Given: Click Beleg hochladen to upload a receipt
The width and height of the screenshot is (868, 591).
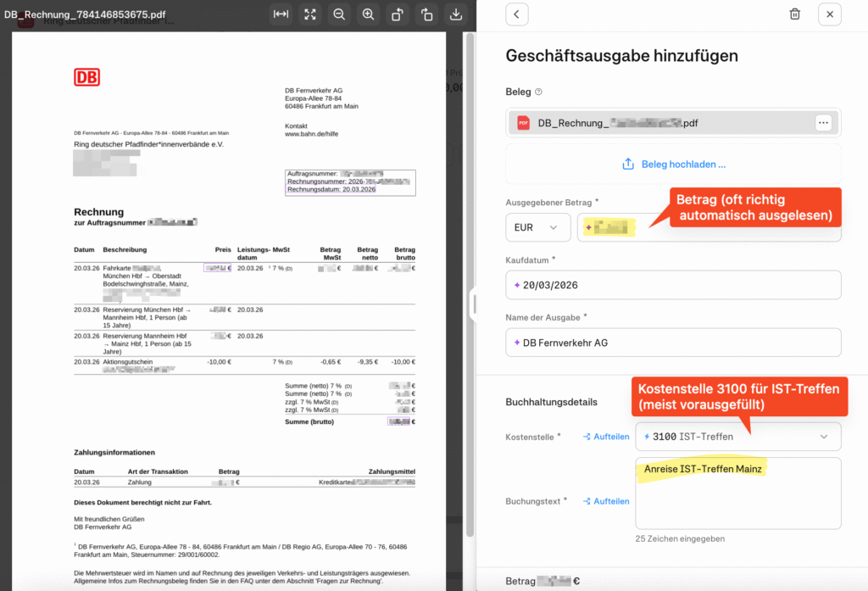Looking at the screenshot, I should pos(673,164).
